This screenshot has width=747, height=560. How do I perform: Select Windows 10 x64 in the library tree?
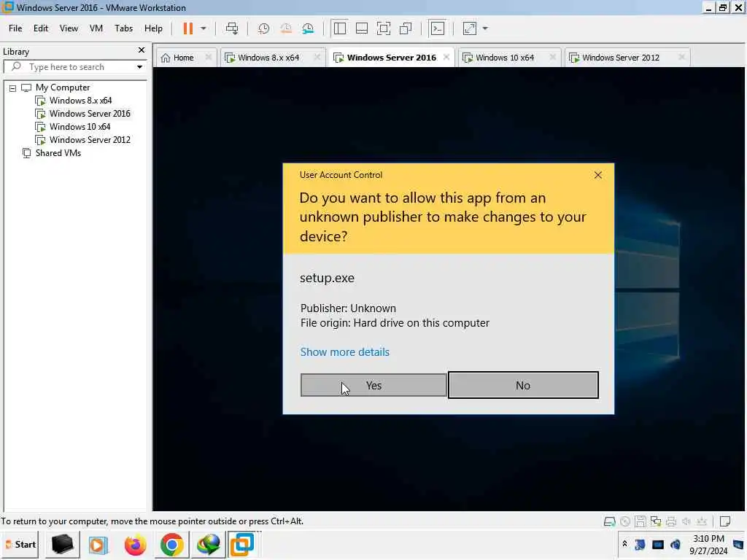(x=80, y=127)
